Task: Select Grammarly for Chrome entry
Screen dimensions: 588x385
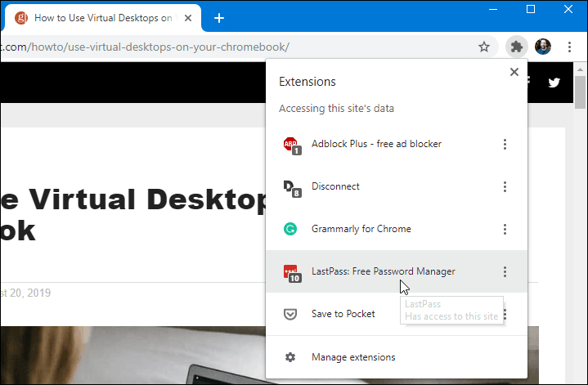Action: [397, 229]
